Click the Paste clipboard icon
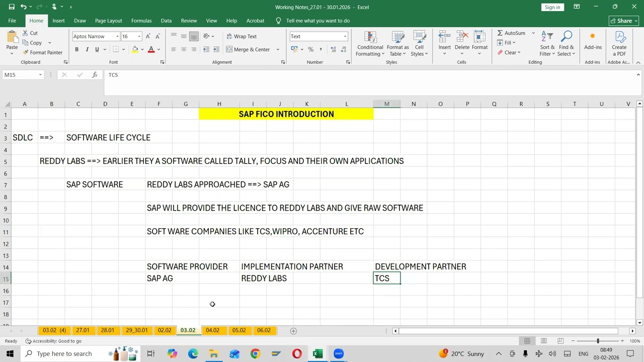644x362 pixels. (x=12, y=37)
